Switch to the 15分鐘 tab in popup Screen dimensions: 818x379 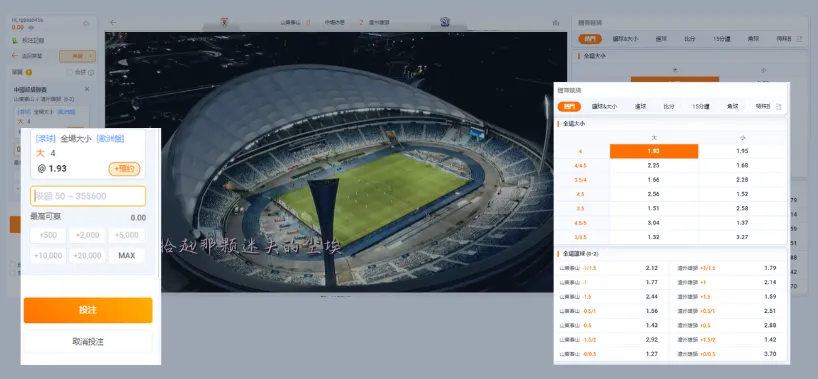point(701,106)
